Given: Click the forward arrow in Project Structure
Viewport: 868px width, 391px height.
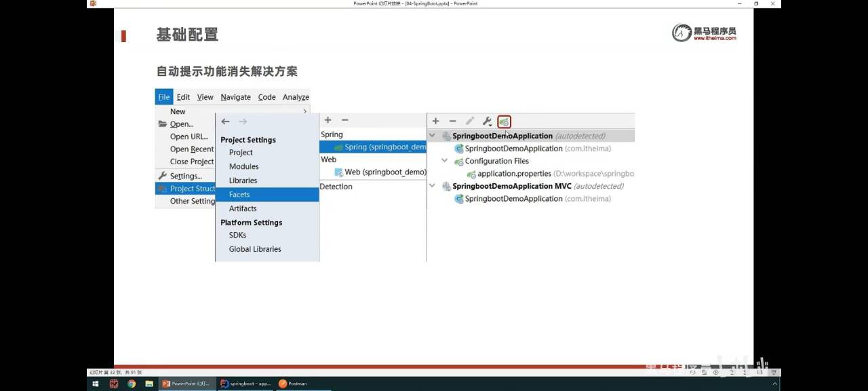Looking at the screenshot, I should coord(243,122).
